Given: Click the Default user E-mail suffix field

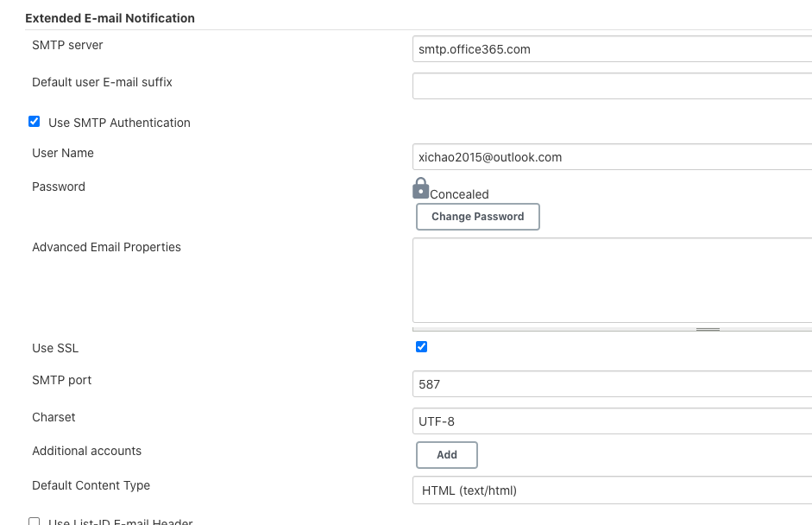Looking at the screenshot, I should pyautogui.click(x=612, y=86).
